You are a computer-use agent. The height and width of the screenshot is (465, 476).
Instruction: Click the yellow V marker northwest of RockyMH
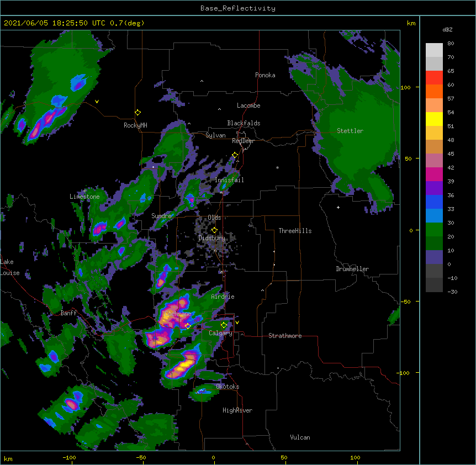(97, 102)
